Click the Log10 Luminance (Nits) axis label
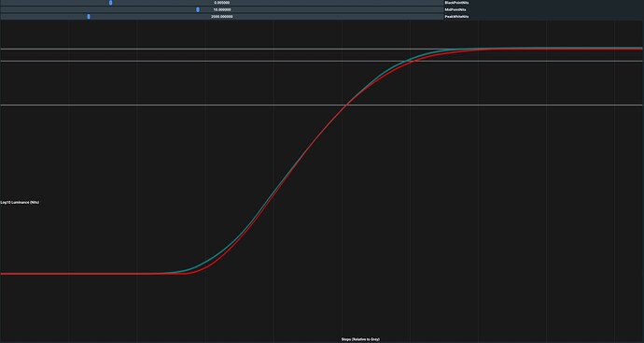 (x=20, y=203)
